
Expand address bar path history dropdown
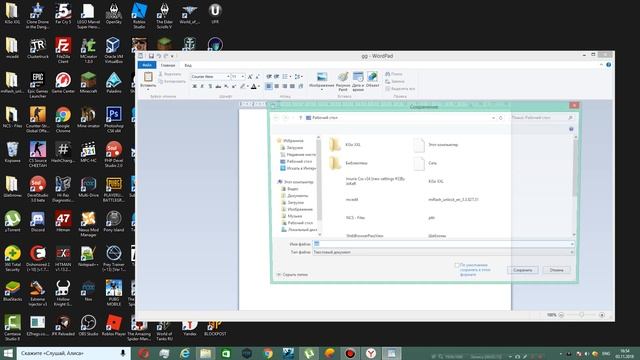pos(493,118)
